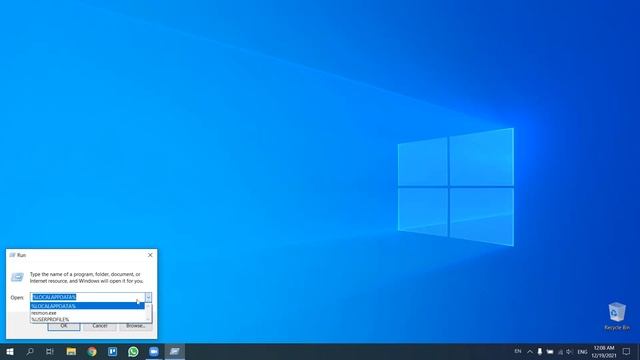Screen dimensions: 640x360
Task: Close the Run dialog window
Action: click(150, 255)
